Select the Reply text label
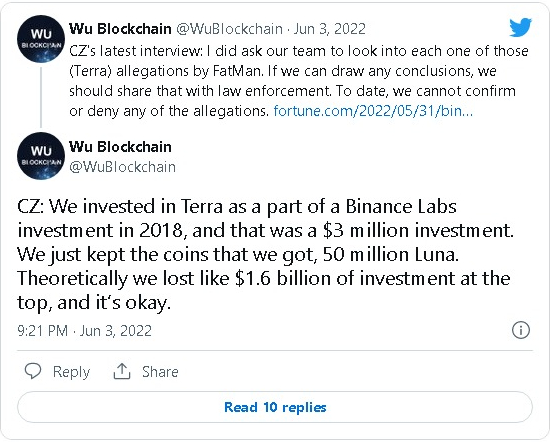This screenshot has height=442, width=550. (x=71, y=372)
